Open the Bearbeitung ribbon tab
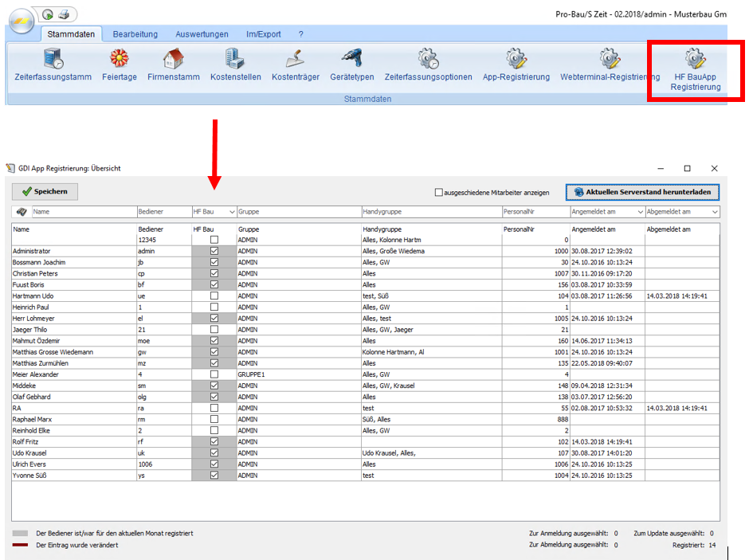 pos(135,34)
